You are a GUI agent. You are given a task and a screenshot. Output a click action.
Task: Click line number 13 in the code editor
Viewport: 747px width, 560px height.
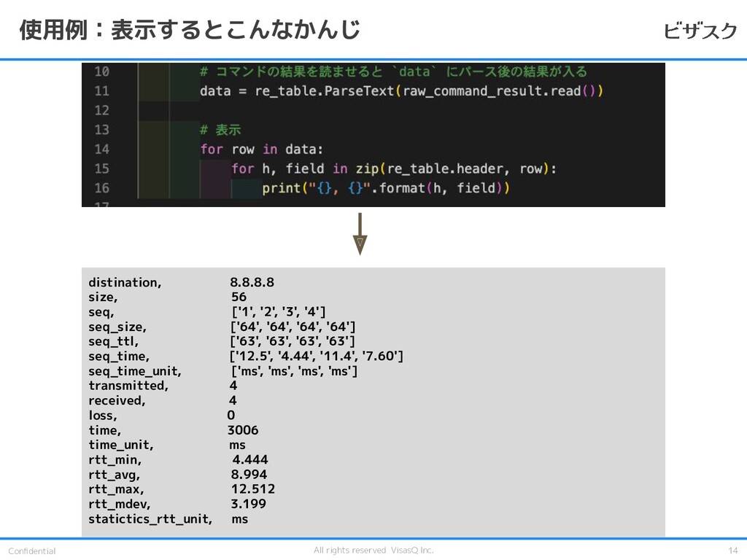tap(101, 130)
